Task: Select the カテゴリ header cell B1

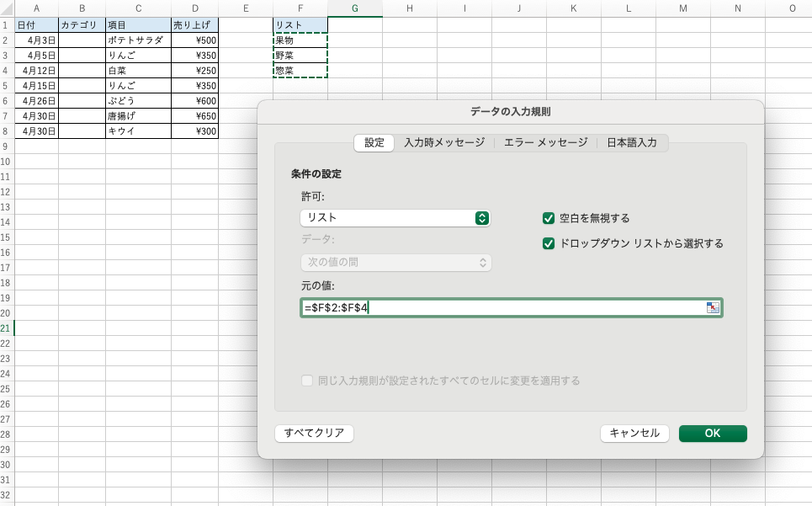Action: click(82, 25)
